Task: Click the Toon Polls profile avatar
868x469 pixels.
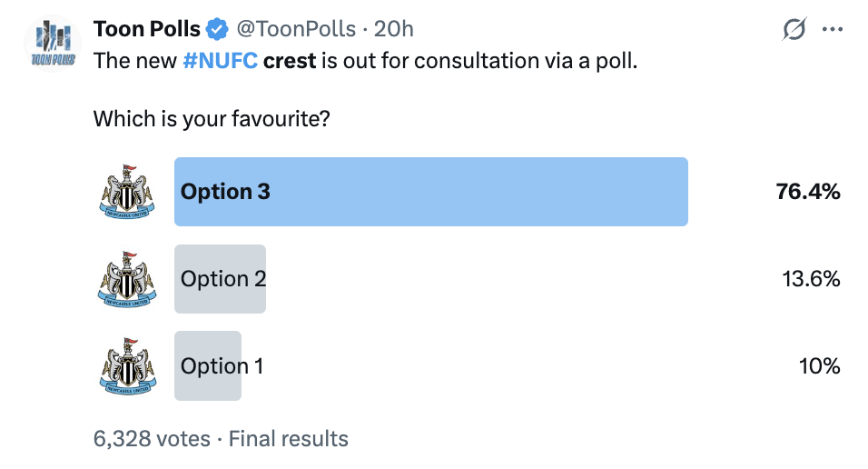Action: tap(53, 44)
